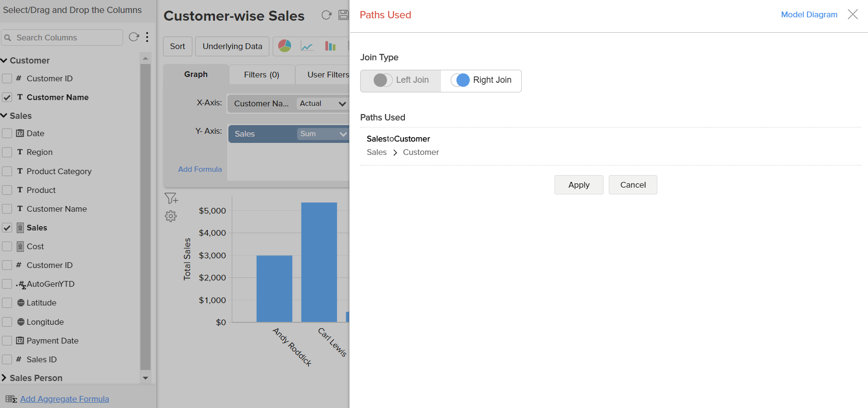Click the save icon beside the report title
Screen dimensions: 868x408
point(343,15)
